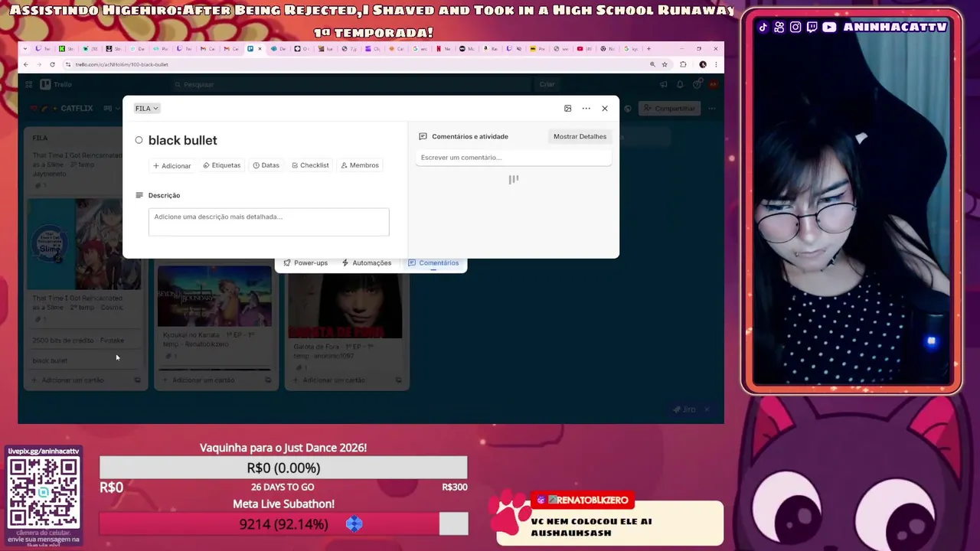
Task: Open Garota de Fora card thumbnail
Action: (345, 306)
